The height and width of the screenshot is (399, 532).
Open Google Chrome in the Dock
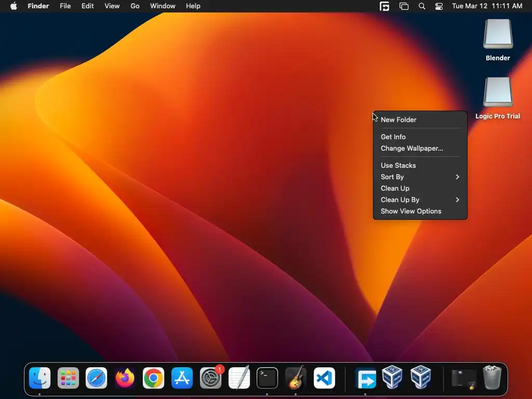[153, 378]
